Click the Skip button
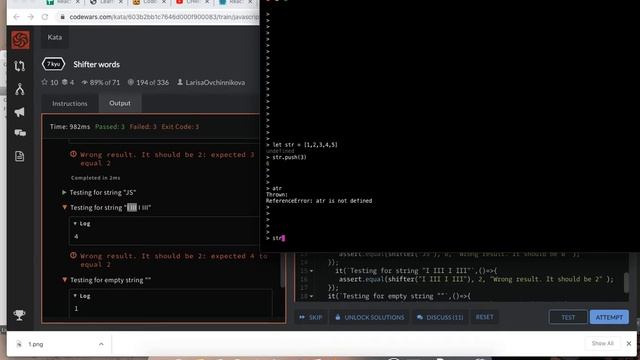The height and width of the screenshot is (360, 640). [x=311, y=317]
